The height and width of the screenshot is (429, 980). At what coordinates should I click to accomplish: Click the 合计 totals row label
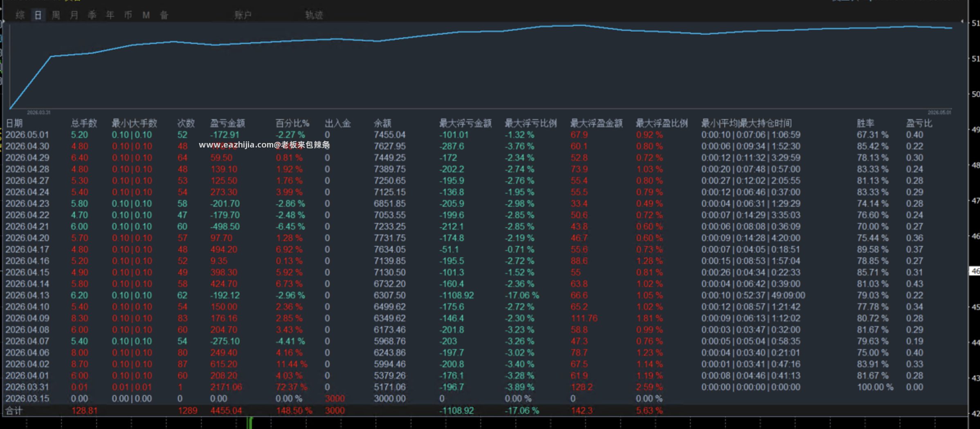coord(14,411)
